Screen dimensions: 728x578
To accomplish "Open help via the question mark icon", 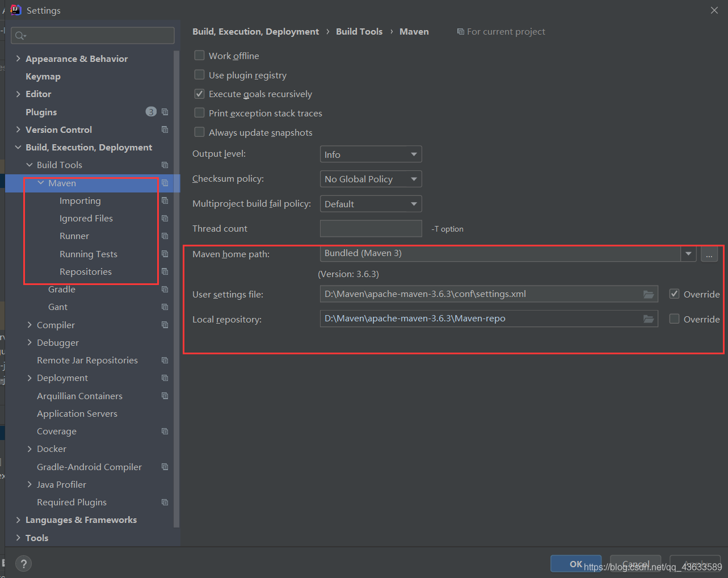I will 23,564.
